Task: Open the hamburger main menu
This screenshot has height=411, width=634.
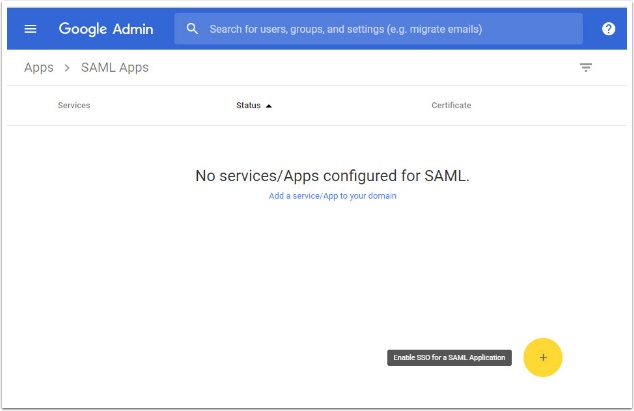Action: pos(30,29)
